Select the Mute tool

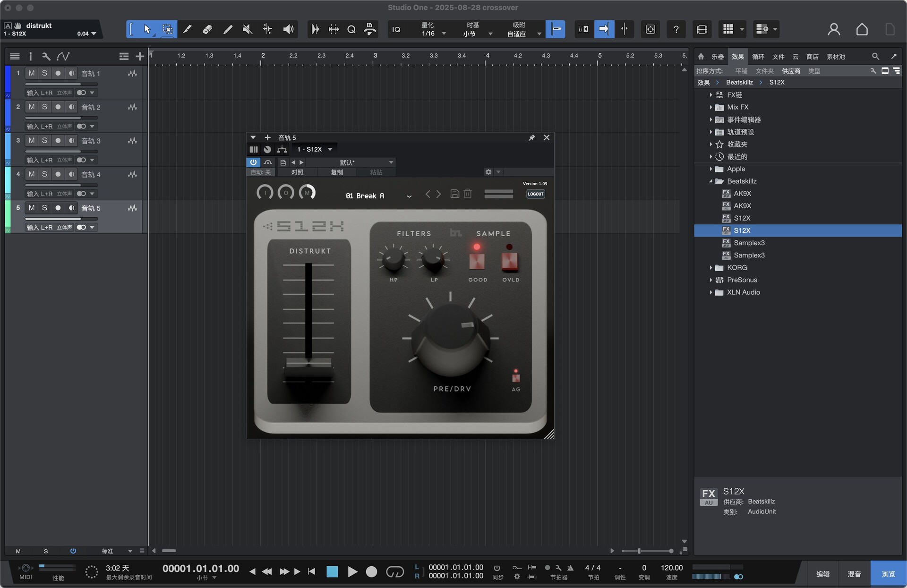(247, 29)
